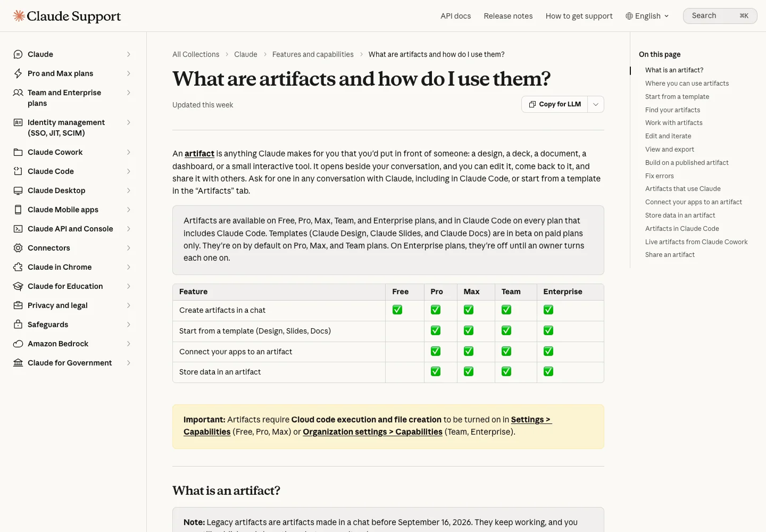The image size is (766, 532).
Task: Click the Safeguards lock icon
Action: [x=18, y=325]
